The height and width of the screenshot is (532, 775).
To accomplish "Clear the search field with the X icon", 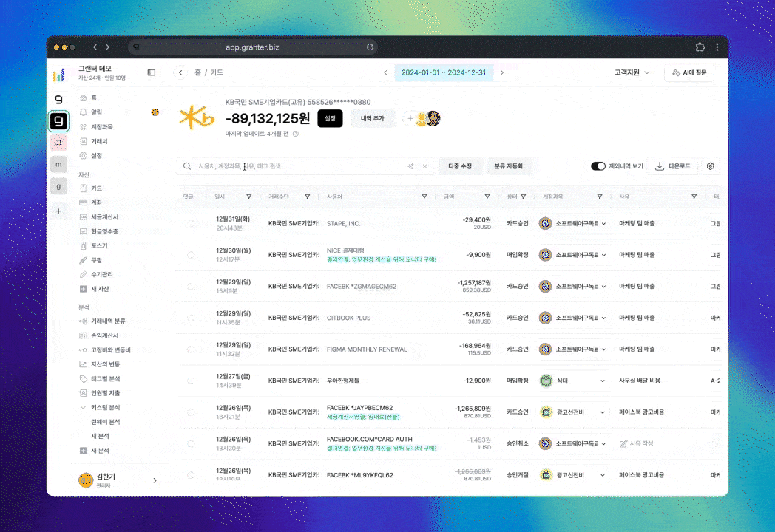I will (424, 166).
